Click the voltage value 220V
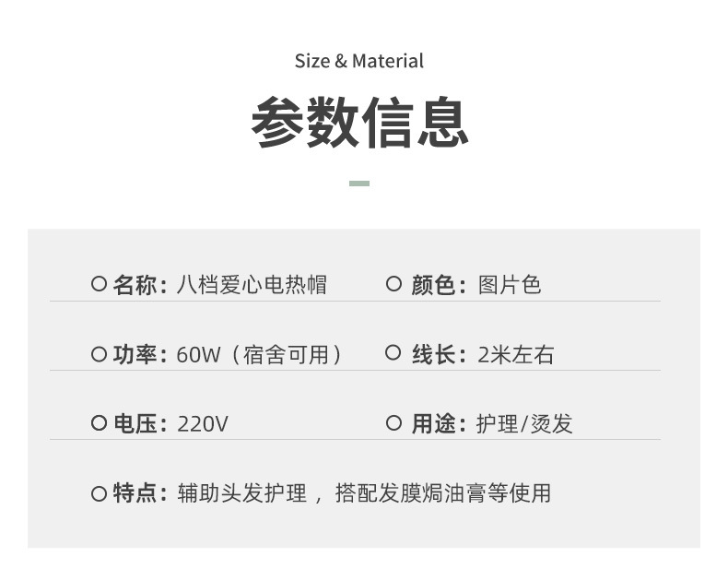The width and height of the screenshot is (728, 569). click(x=203, y=424)
